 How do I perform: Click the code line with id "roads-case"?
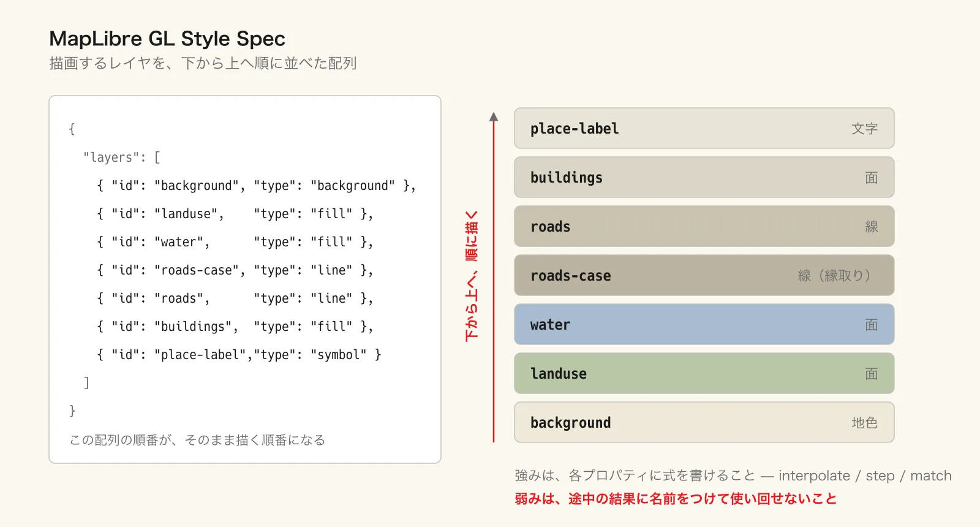[235, 270]
